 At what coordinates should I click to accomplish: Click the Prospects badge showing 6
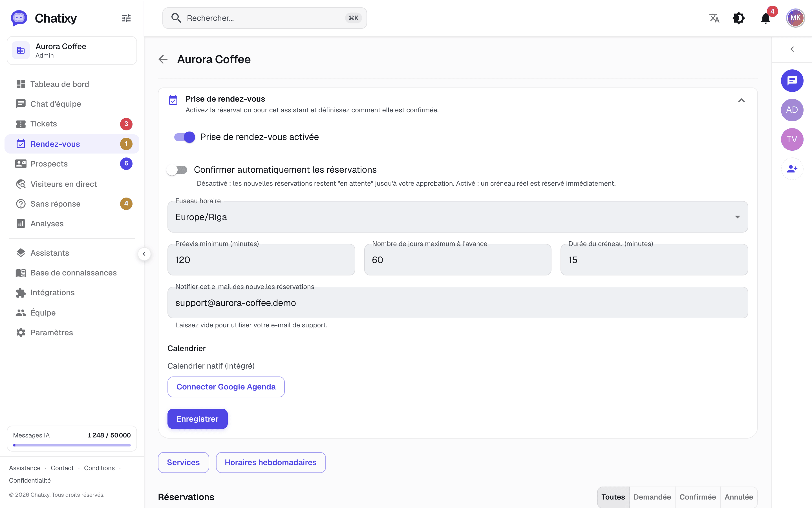pyautogui.click(x=126, y=164)
